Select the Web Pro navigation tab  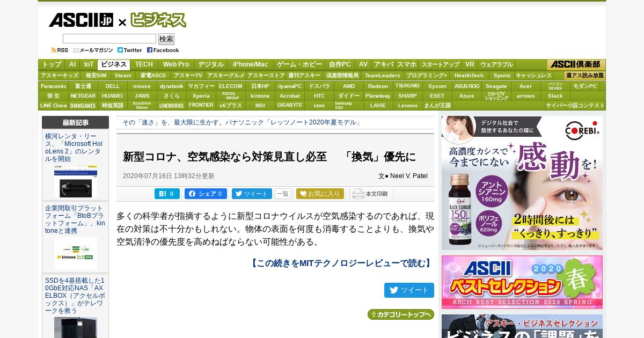[x=176, y=64]
